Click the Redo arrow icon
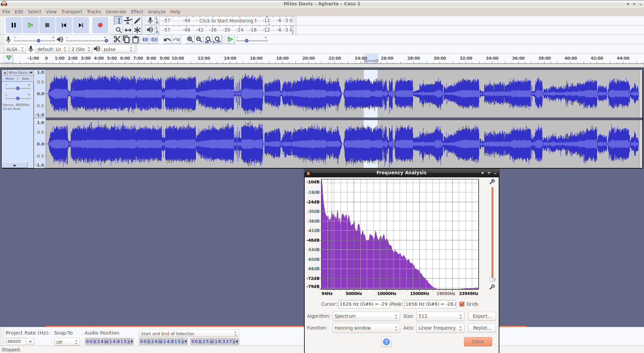This screenshot has width=644, height=353. 176,40
